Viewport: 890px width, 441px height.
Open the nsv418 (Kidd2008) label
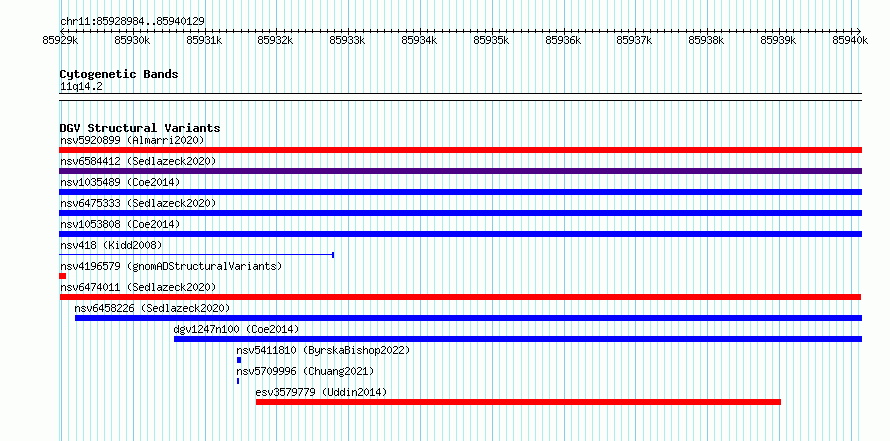(111, 245)
